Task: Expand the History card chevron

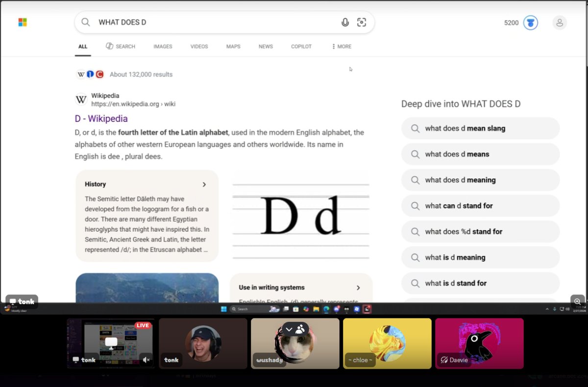Action: tap(204, 185)
